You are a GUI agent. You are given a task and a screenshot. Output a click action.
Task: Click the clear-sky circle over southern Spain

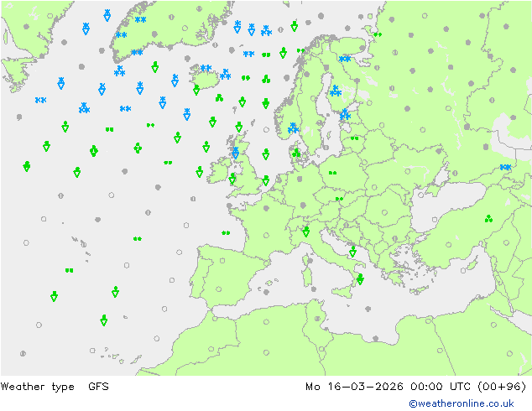(219, 289)
